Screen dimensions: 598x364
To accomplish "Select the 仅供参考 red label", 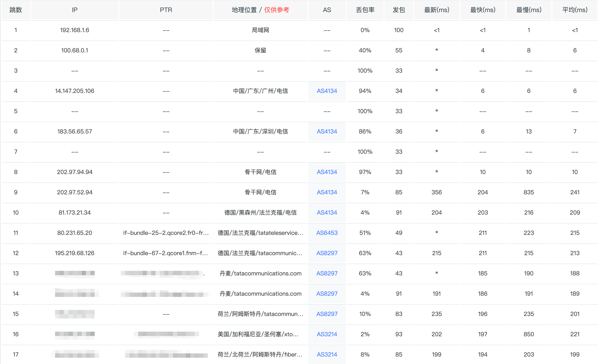I will click(277, 10).
